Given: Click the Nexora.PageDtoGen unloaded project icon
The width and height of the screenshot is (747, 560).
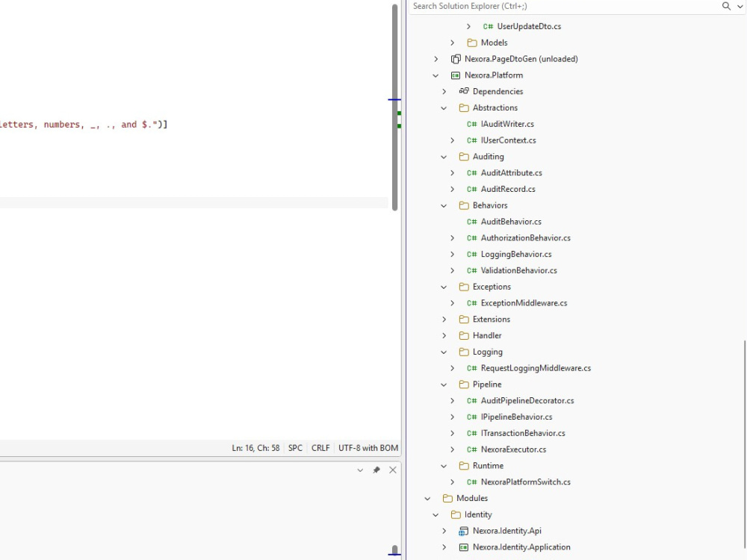Looking at the screenshot, I should [x=456, y=59].
